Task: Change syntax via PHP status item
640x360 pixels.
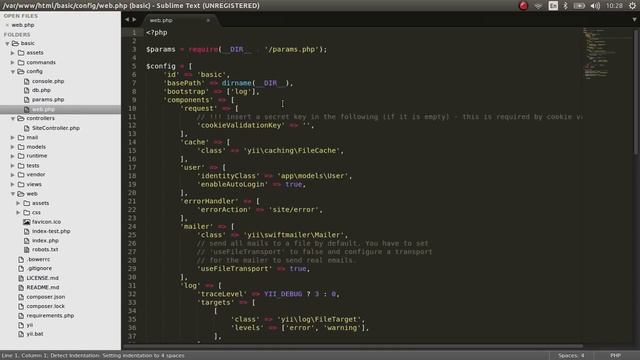Action: pyautogui.click(x=616, y=356)
